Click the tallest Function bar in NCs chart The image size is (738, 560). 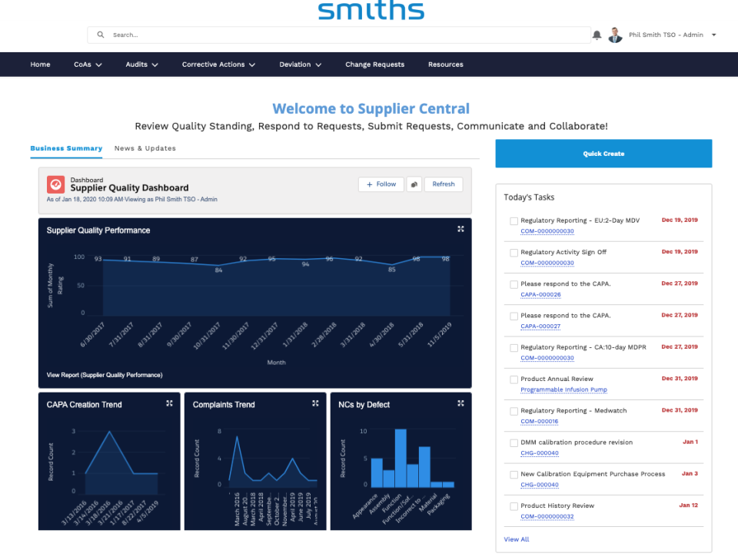click(401, 458)
